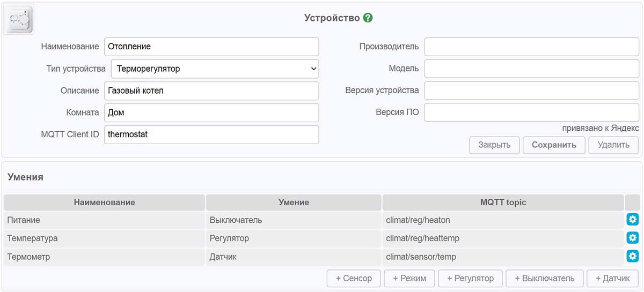Click the Закрыть button

tap(494, 145)
